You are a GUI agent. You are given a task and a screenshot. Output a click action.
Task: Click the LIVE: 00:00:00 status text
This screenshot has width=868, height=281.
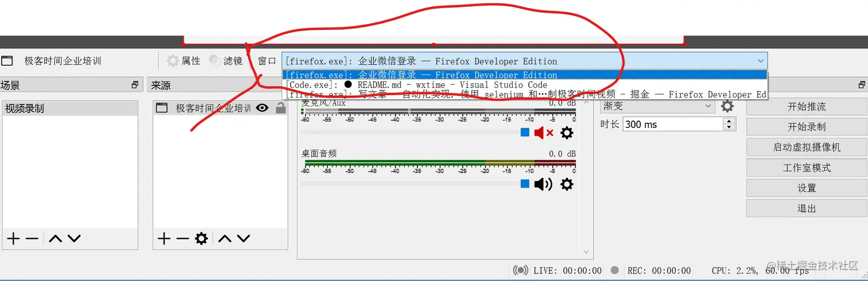(567, 271)
